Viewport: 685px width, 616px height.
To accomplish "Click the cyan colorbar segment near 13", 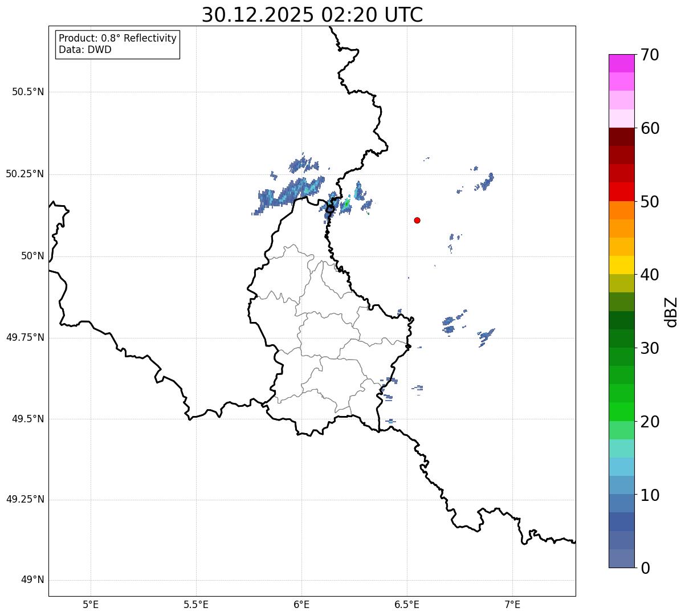I will [621, 467].
